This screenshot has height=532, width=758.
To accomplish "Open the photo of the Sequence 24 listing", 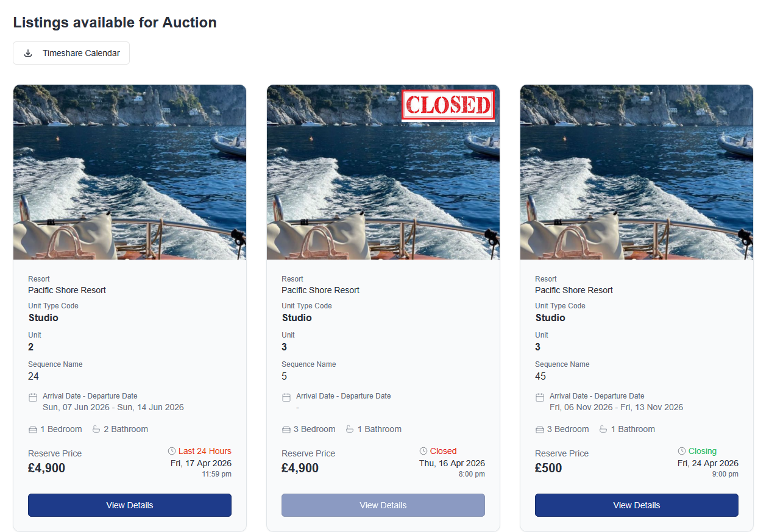I will pos(130,172).
